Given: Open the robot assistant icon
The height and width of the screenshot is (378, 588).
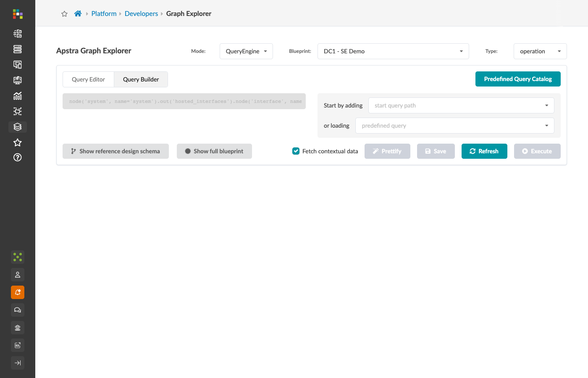Looking at the screenshot, I should (18, 328).
